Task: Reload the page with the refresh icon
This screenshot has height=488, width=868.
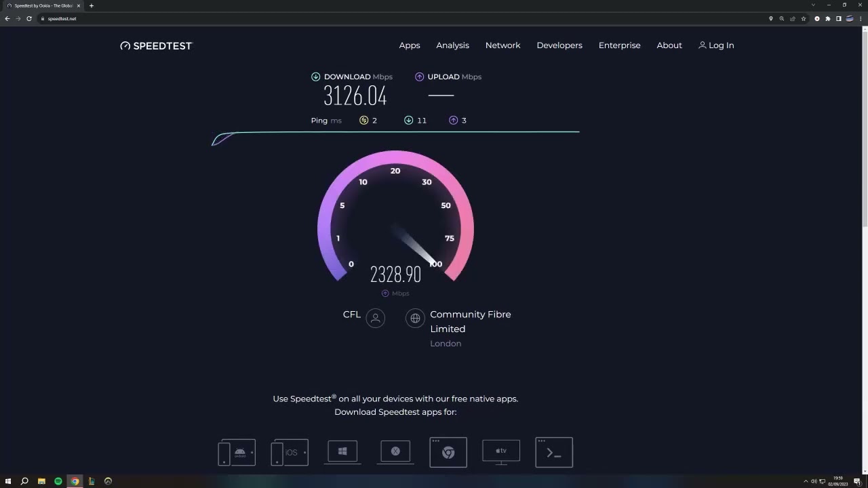Action: [29, 18]
